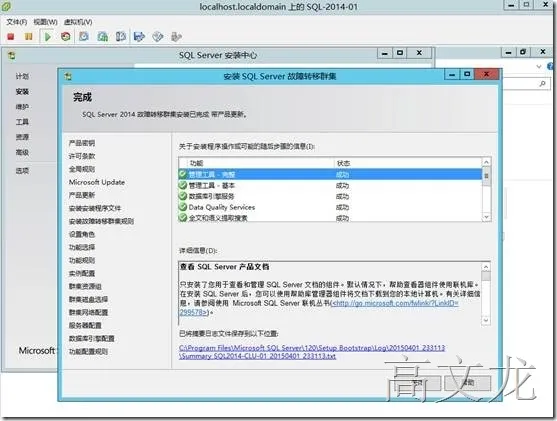Click the blue help icon in background window
Screen dimensions: 557x421
551,66
